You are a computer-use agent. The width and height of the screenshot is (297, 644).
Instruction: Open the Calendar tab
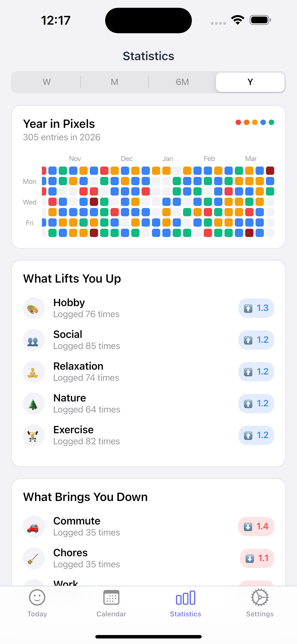111,597
